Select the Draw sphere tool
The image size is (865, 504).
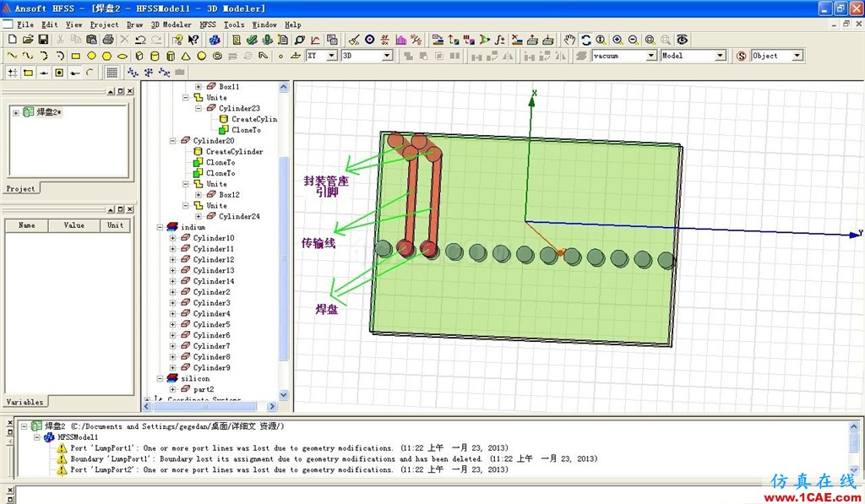tap(202, 56)
